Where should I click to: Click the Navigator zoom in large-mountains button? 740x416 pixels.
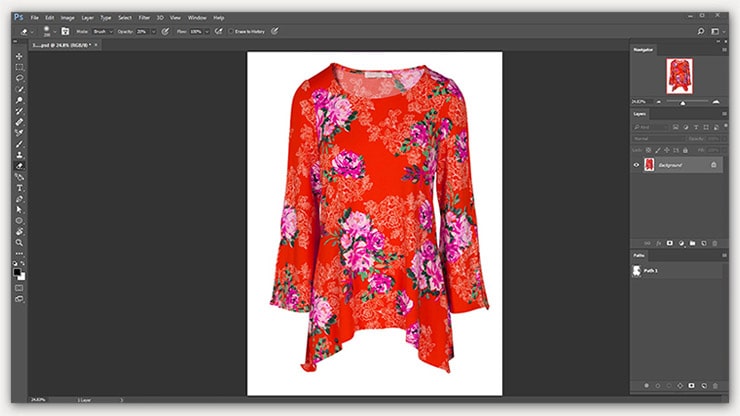pyautogui.click(x=716, y=102)
